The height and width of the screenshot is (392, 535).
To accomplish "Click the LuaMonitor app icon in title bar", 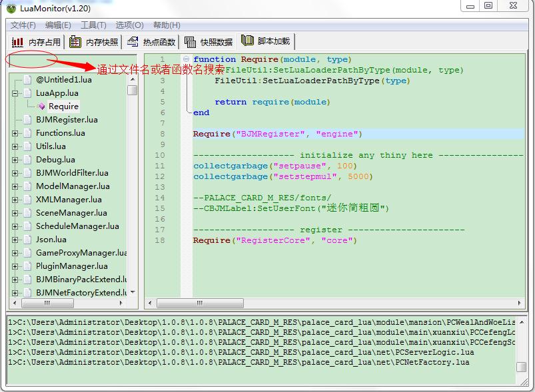I will 11,8.
